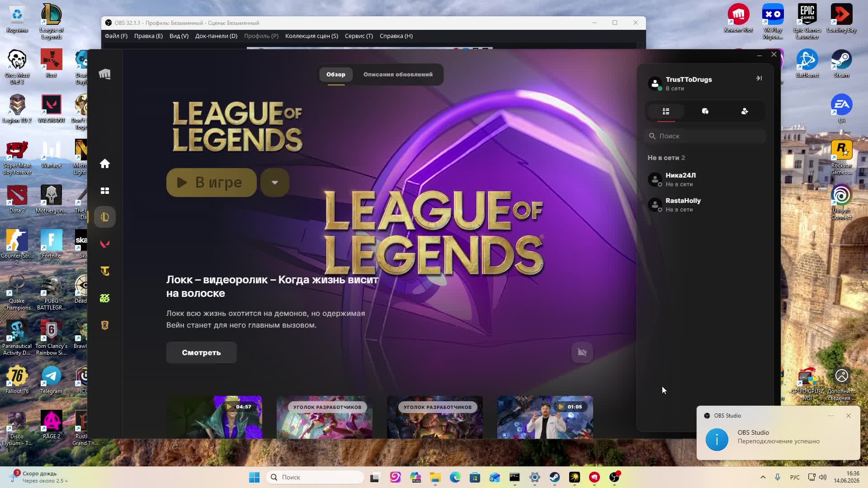
Task: Select the Telegram desktop shortcut
Action: 51,380
